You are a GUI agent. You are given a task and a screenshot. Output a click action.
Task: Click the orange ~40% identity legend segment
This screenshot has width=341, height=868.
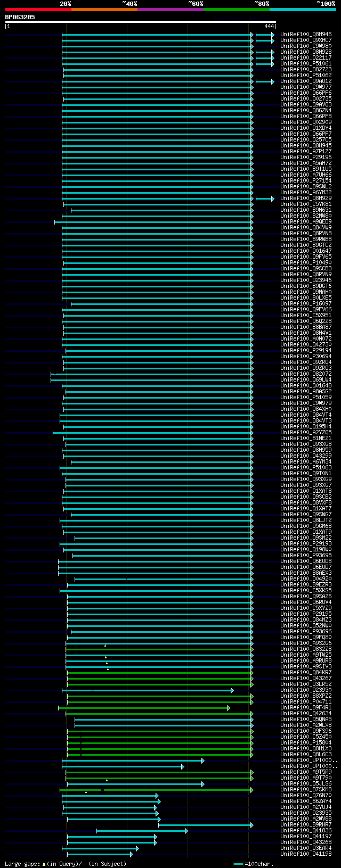104,10
